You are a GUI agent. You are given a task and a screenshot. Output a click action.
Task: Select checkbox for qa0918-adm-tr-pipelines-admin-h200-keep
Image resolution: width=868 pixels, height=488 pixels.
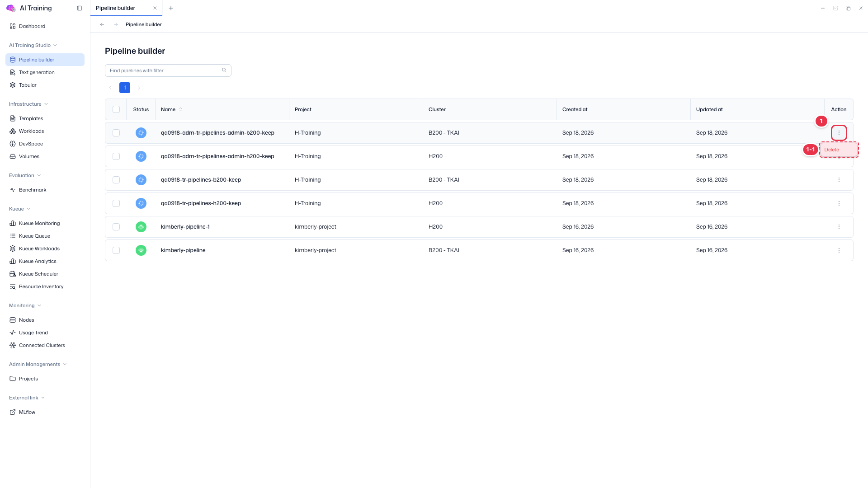(116, 156)
